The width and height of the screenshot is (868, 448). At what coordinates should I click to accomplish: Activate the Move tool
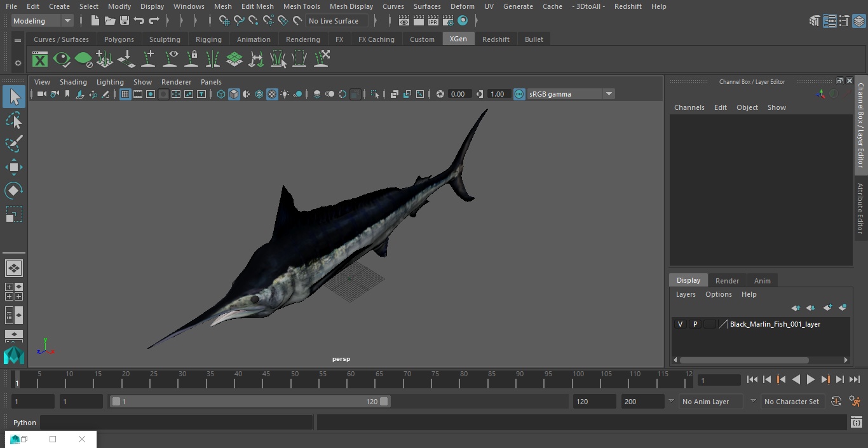coord(14,168)
